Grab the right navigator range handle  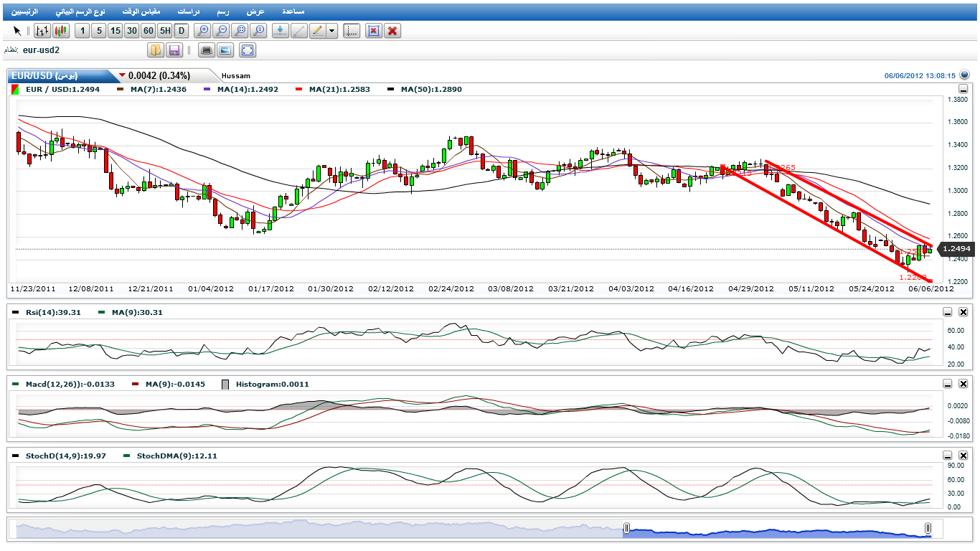tap(928, 528)
